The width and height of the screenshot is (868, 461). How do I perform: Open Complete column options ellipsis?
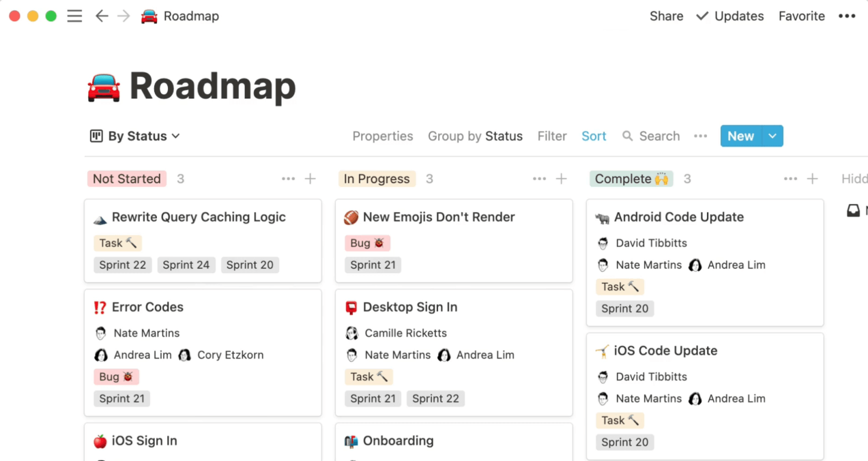point(790,179)
